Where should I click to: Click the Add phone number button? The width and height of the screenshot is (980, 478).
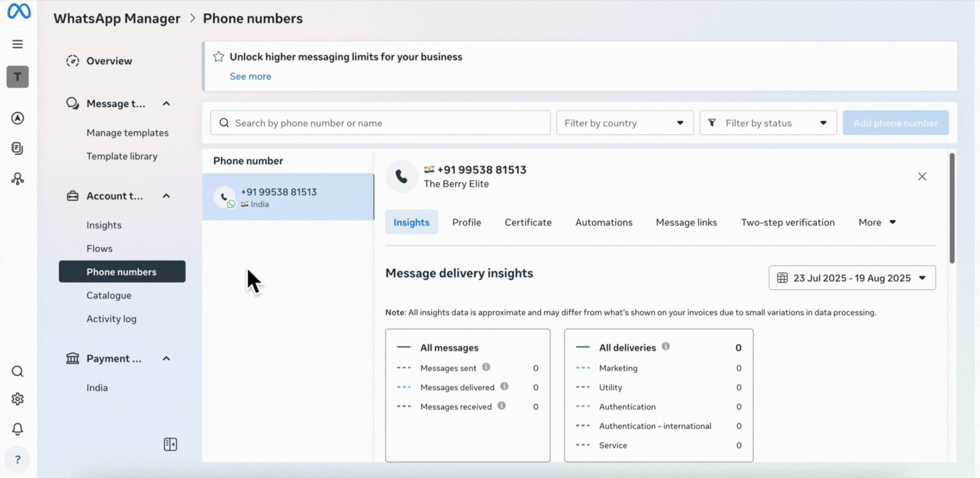click(895, 123)
